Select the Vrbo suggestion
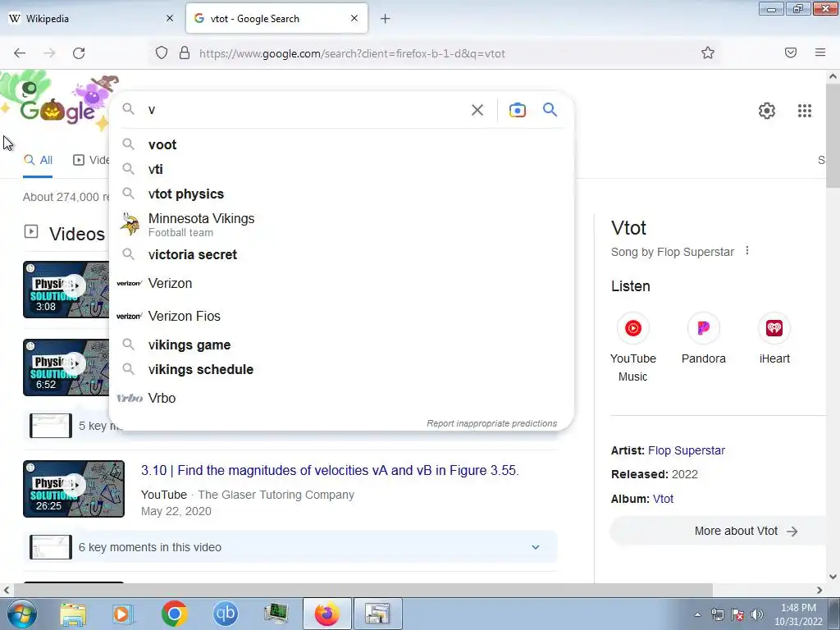840x630 pixels. pos(341,398)
